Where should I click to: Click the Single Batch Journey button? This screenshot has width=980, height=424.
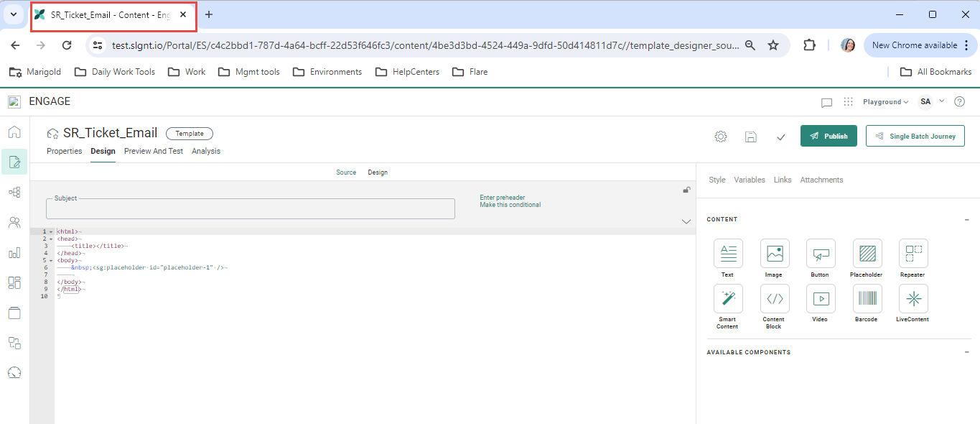point(915,136)
